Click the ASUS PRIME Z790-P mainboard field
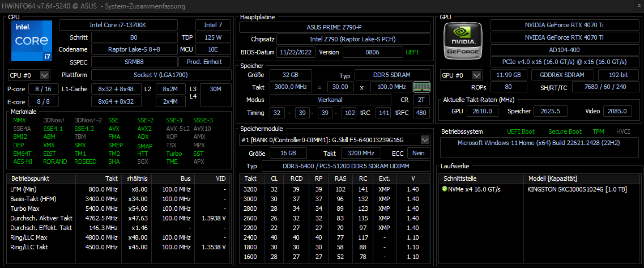Viewport: 644px width, 268px height. pyautogui.click(x=334, y=27)
